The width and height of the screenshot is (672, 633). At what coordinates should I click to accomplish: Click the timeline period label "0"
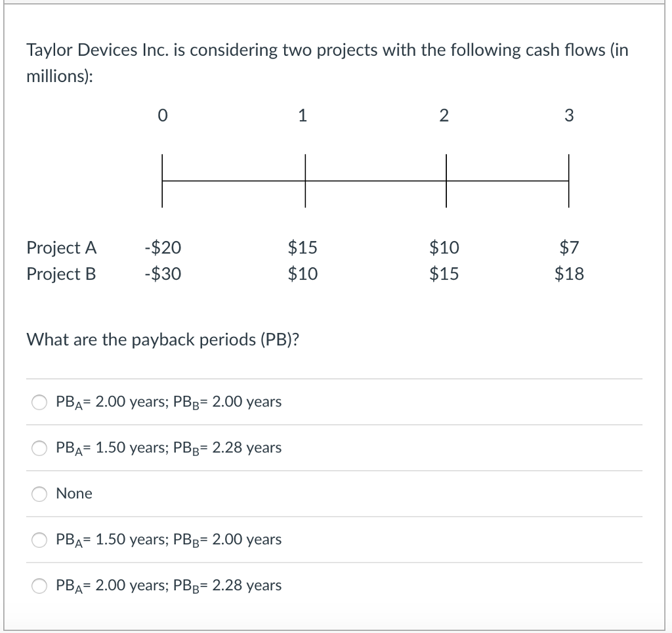point(162,116)
